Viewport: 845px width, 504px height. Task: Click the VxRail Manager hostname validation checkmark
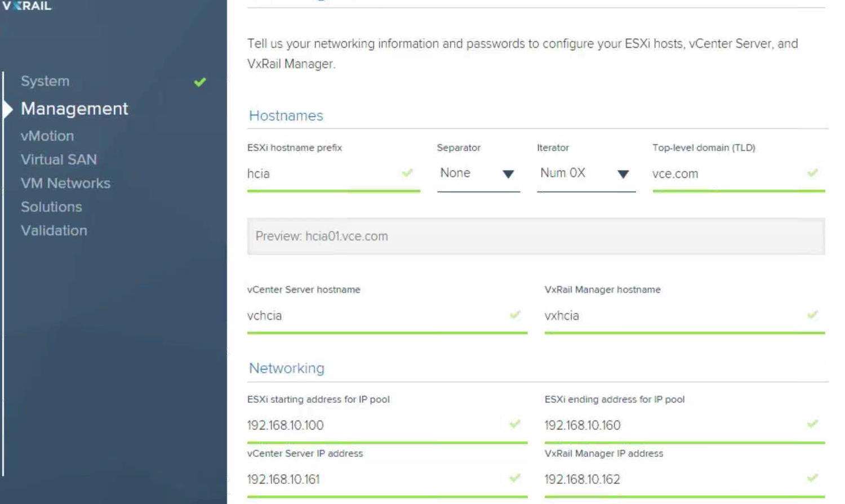point(812,315)
